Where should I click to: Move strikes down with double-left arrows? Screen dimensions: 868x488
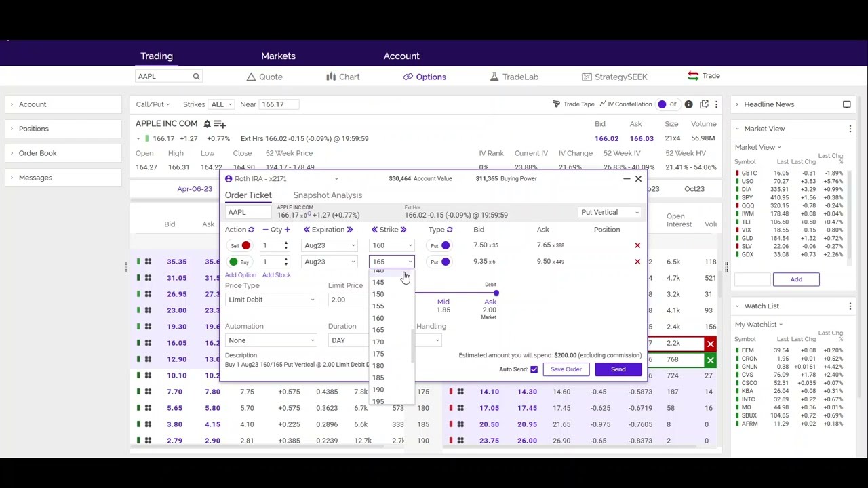374,230
